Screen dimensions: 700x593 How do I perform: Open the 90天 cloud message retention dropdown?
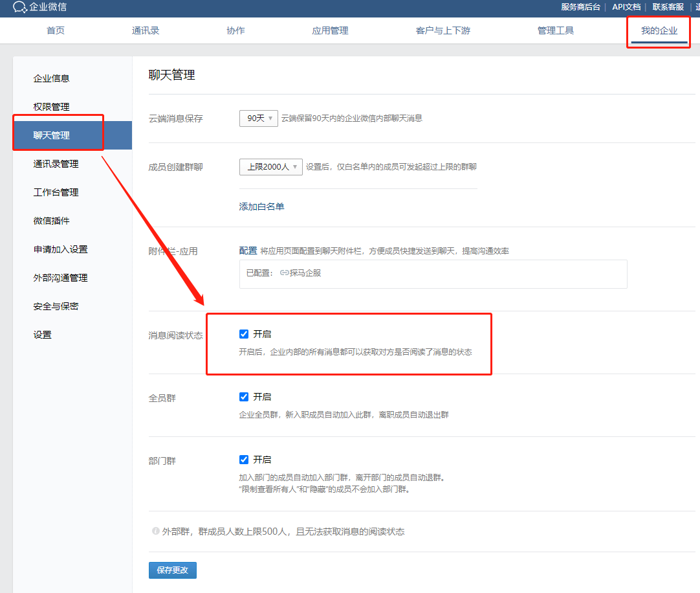tap(259, 118)
